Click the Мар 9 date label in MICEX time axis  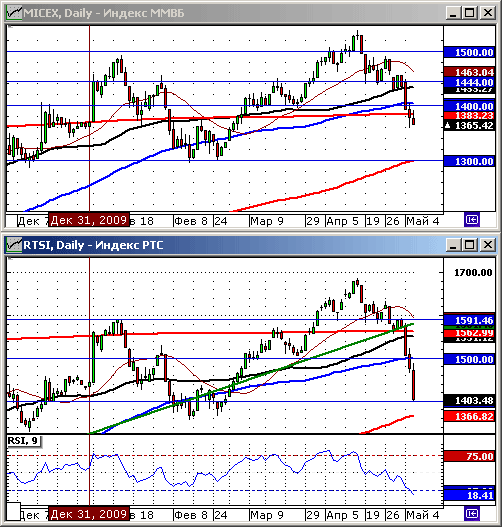[267, 221]
